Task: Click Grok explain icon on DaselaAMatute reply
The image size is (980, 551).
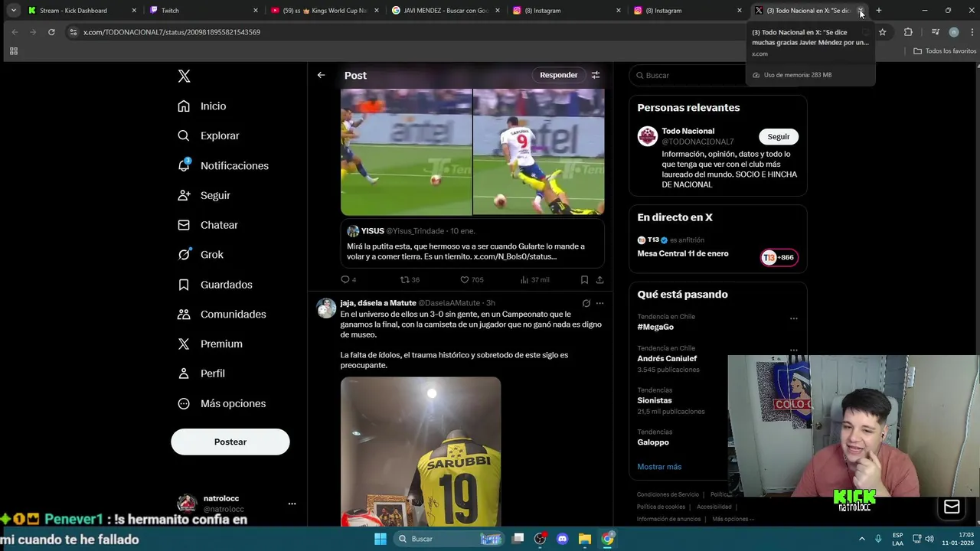Action: coord(586,303)
